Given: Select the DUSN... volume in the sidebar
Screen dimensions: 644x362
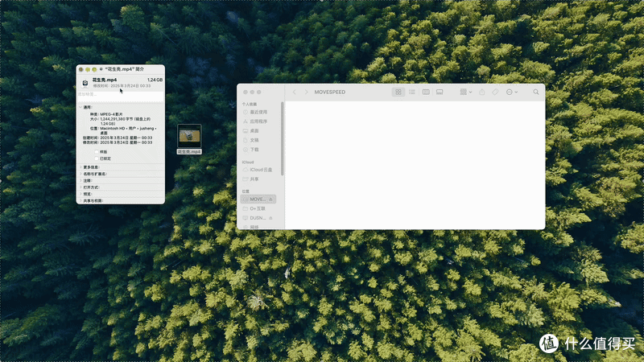Looking at the screenshot, I should 258,218.
